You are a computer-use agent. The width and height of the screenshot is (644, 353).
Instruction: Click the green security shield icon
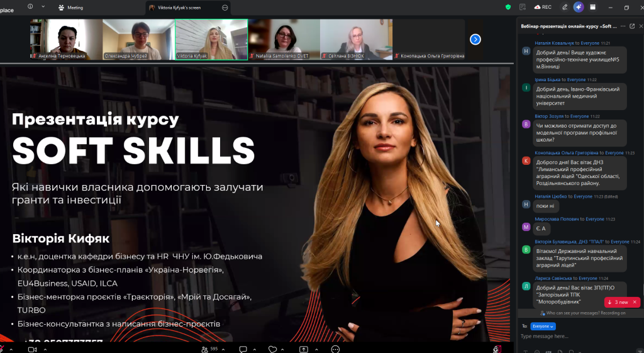tap(508, 7)
